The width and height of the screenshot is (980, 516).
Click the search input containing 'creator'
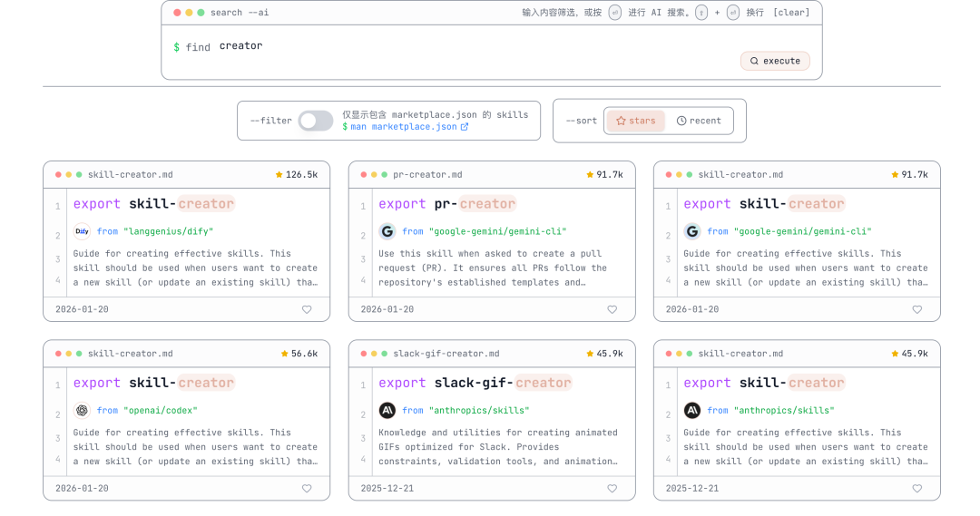[x=454, y=46]
